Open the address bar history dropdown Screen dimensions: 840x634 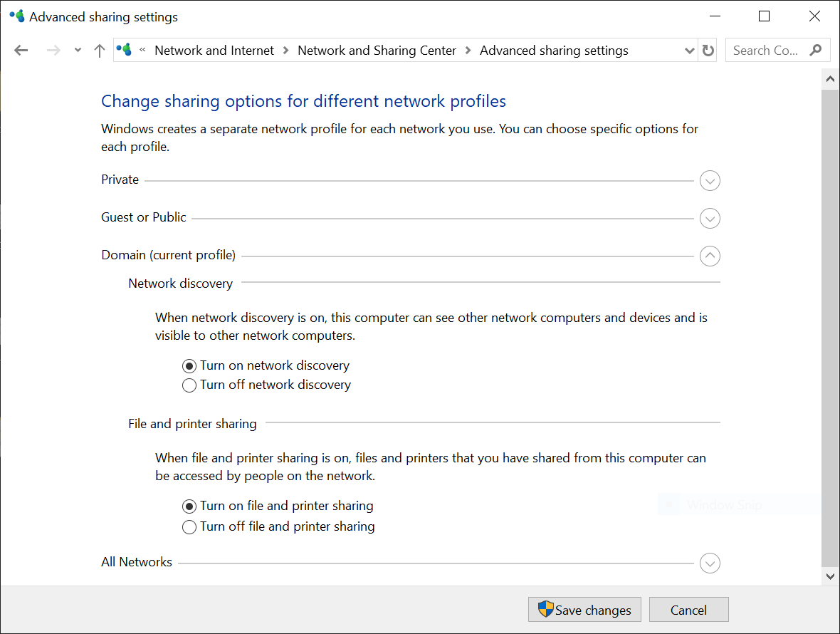pyautogui.click(x=688, y=51)
